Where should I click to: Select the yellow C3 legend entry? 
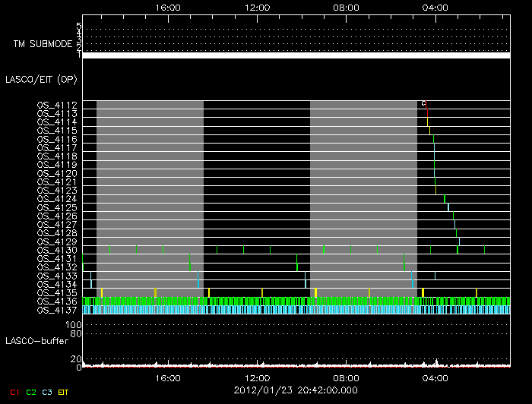point(47,392)
